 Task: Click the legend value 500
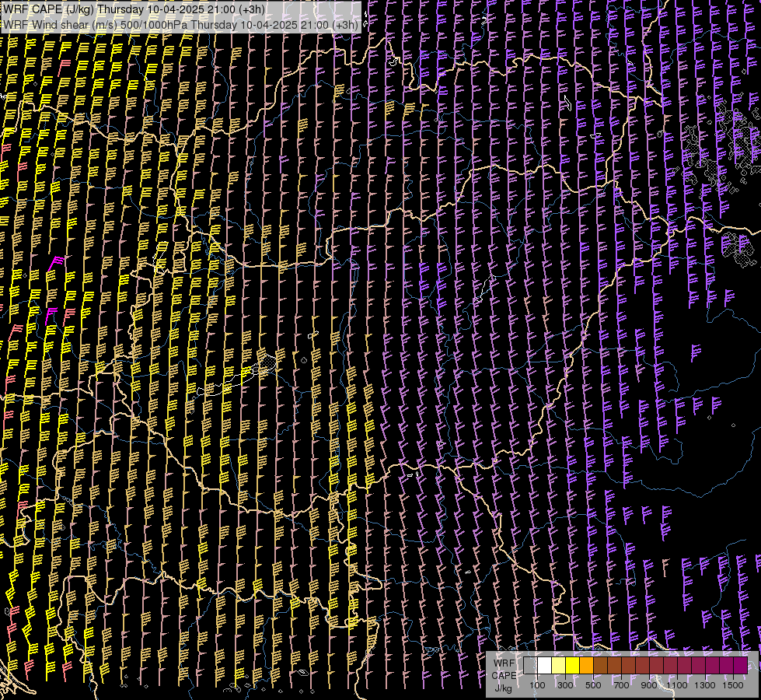tap(593, 685)
